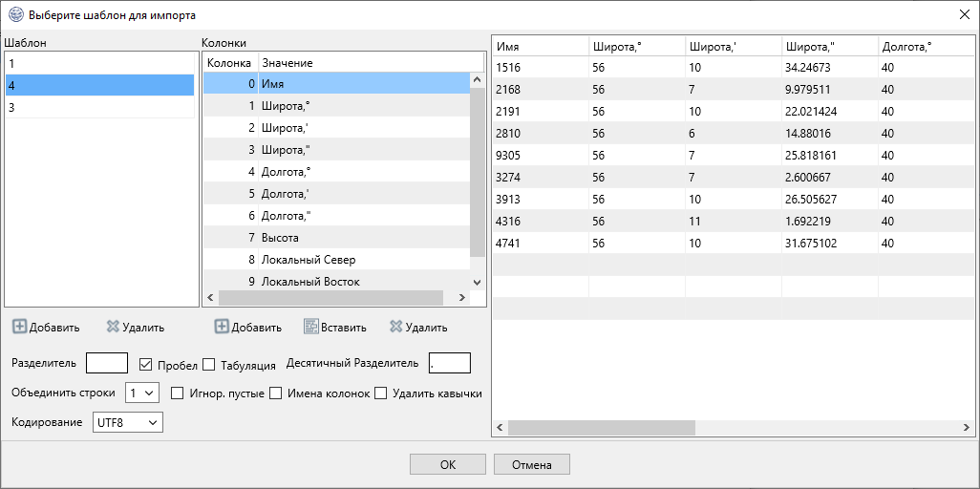
Task: Enable Удалить кавычки checkbox
Action: (380, 393)
